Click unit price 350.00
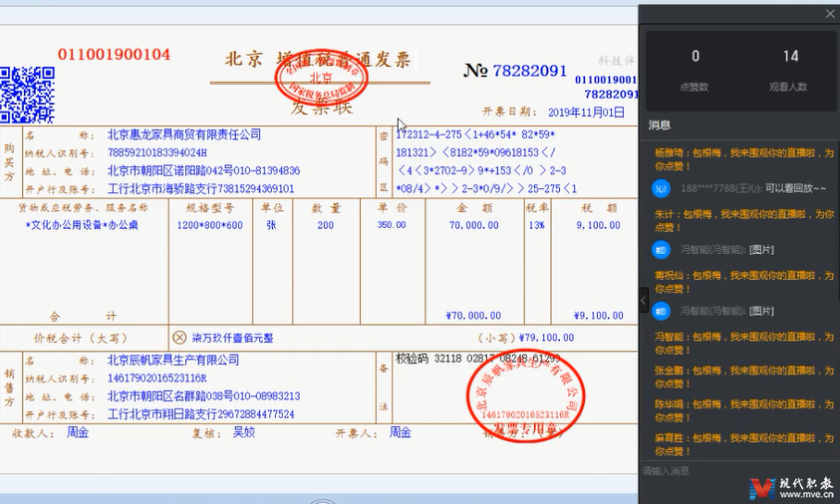840x504 pixels. pos(392,225)
